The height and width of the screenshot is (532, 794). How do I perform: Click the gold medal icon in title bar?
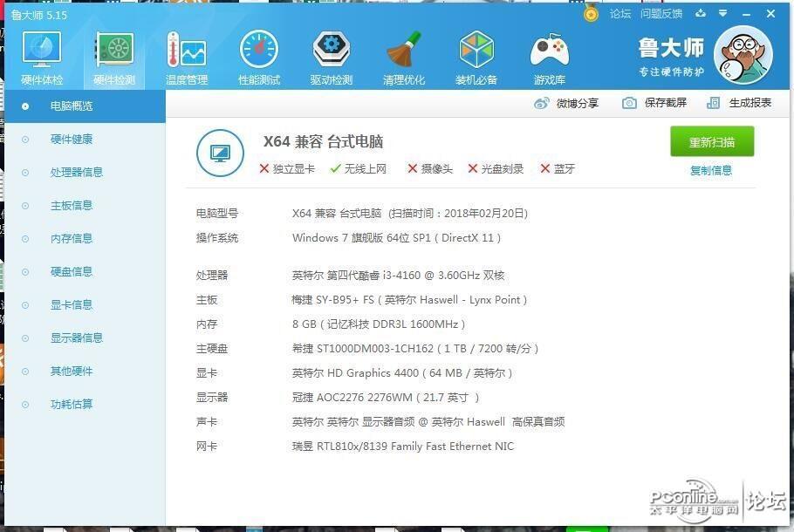[x=591, y=13]
